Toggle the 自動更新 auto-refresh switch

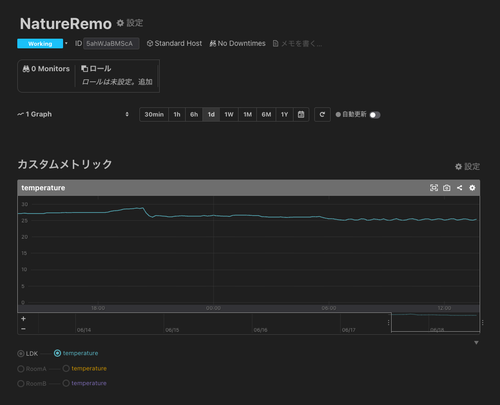click(375, 115)
